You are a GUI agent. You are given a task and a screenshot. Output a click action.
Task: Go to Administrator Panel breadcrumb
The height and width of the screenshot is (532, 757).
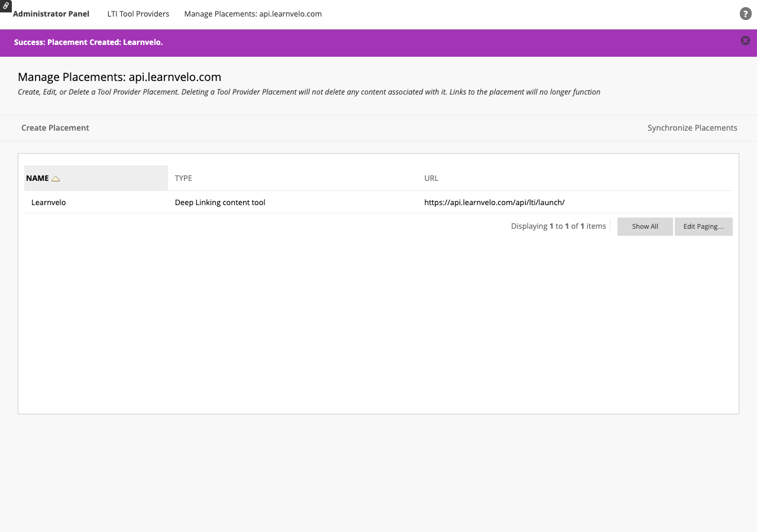[x=51, y=14]
